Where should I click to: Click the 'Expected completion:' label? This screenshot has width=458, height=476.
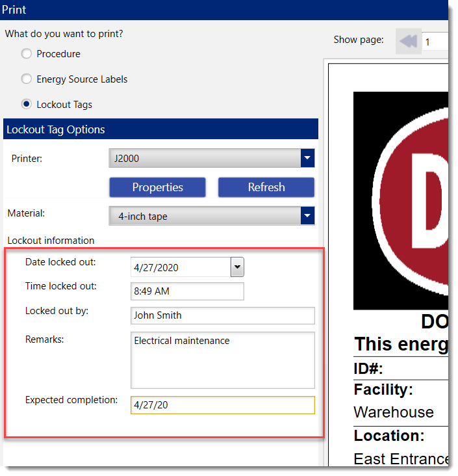pos(71,400)
